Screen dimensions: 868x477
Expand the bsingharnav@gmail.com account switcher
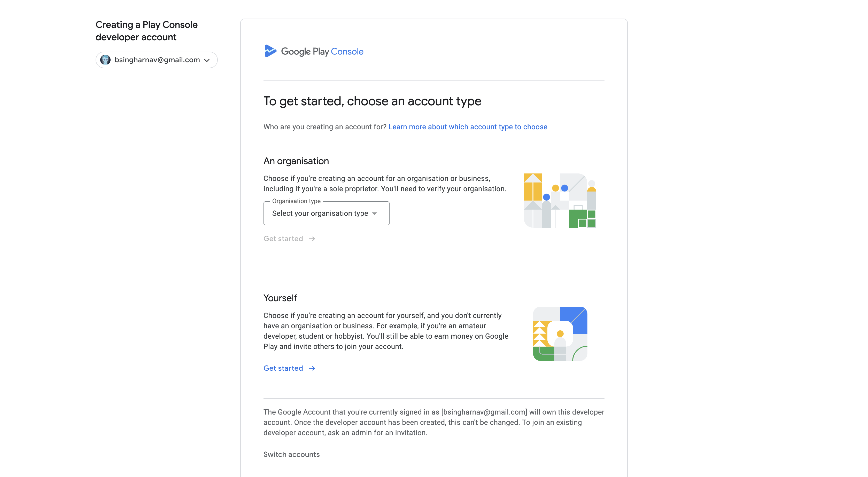point(156,60)
